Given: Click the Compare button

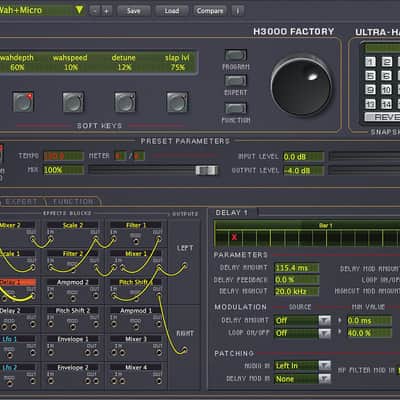Looking at the screenshot, I should pos(210,11).
